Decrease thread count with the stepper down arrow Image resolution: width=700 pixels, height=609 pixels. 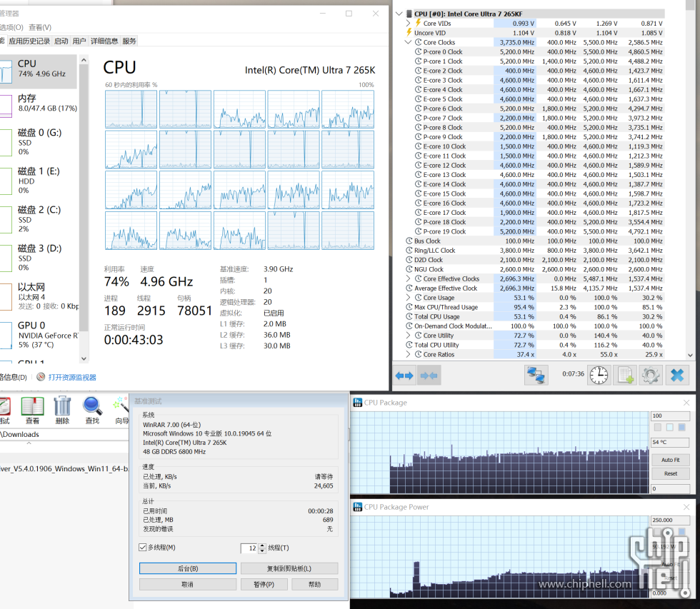[x=262, y=550]
